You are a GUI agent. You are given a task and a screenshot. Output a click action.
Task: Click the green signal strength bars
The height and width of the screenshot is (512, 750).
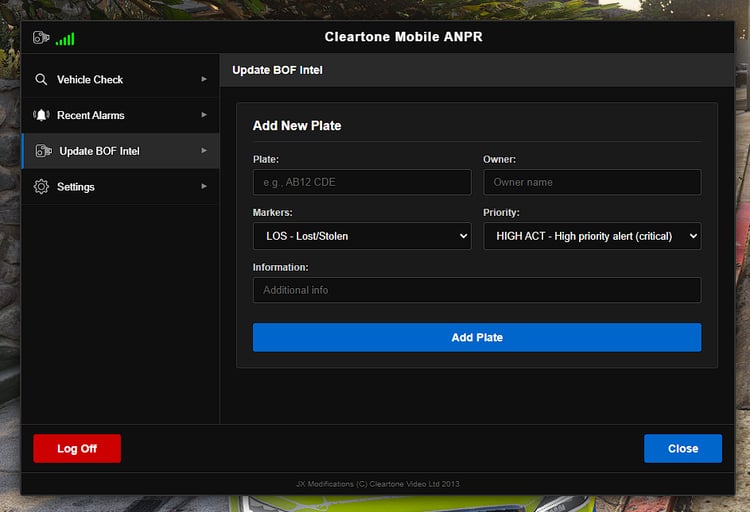coord(65,39)
